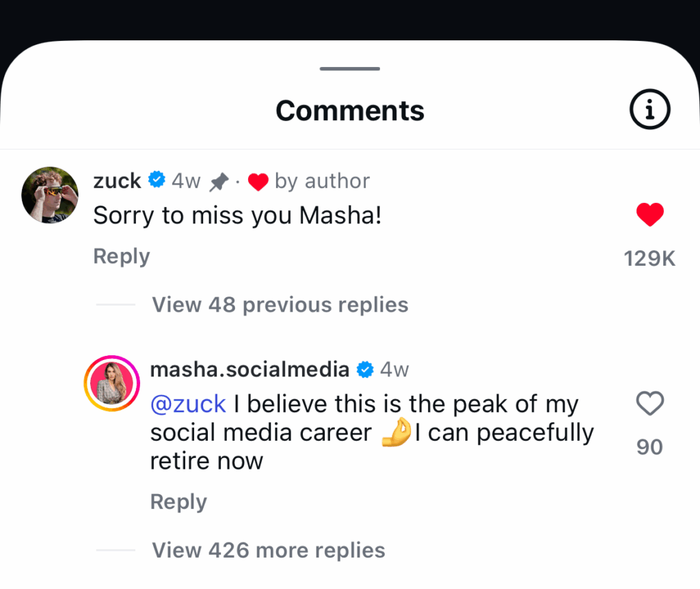Viewport: 700px width, 589px height.
Task: Open the zuck username profile link
Action: point(117,181)
